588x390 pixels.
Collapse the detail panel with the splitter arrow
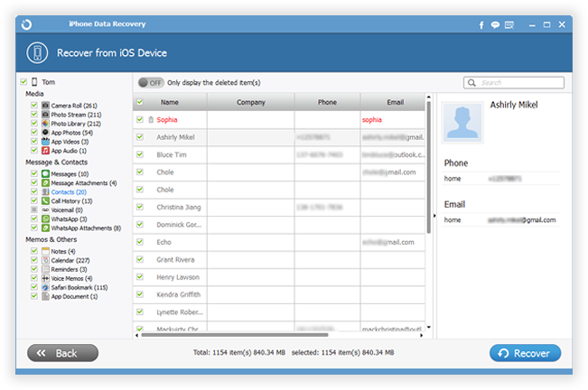pyautogui.click(x=434, y=216)
